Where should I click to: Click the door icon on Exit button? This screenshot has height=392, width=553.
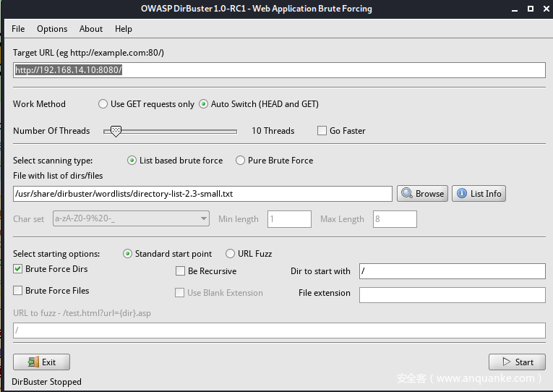point(33,362)
